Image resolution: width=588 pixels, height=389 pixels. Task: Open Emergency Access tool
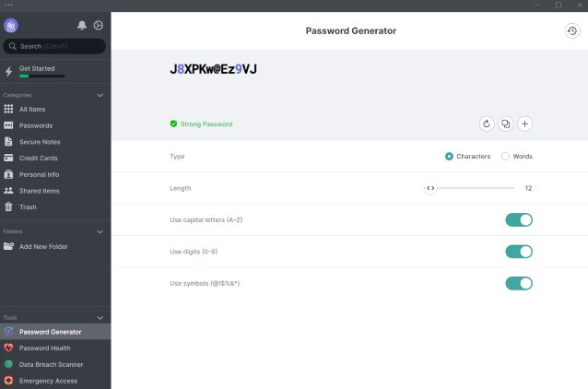(48, 381)
